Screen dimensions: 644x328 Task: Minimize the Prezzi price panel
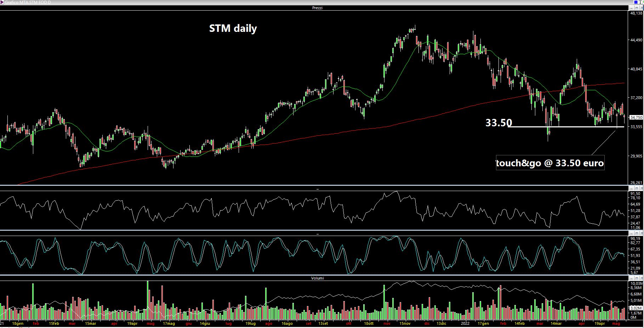[631, 7]
